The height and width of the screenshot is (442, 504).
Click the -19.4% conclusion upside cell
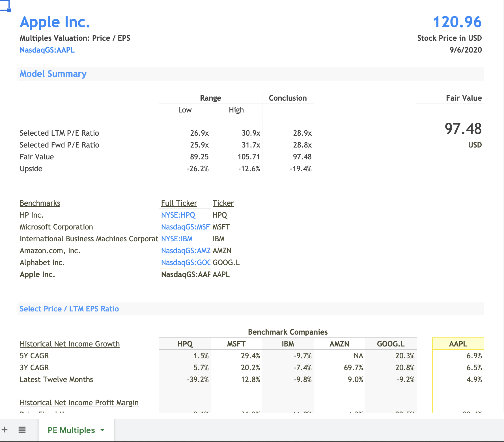pyautogui.click(x=301, y=169)
